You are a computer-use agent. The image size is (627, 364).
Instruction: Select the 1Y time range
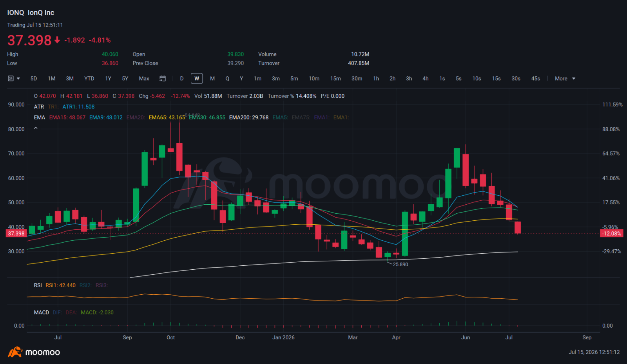pyautogui.click(x=108, y=79)
